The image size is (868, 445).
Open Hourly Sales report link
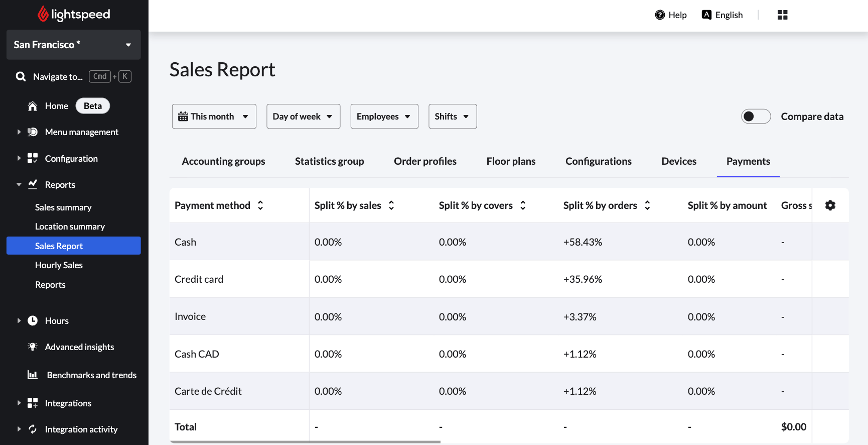(x=59, y=265)
